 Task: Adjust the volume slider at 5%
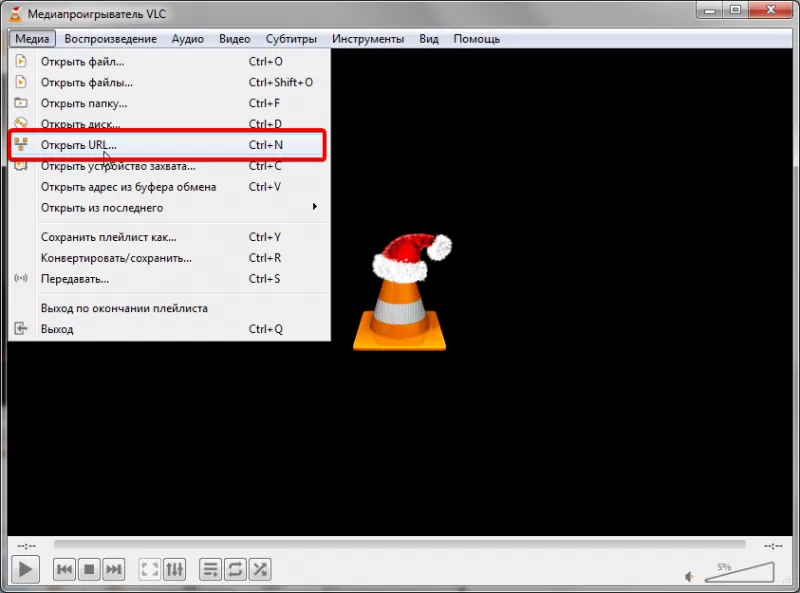(739, 573)
